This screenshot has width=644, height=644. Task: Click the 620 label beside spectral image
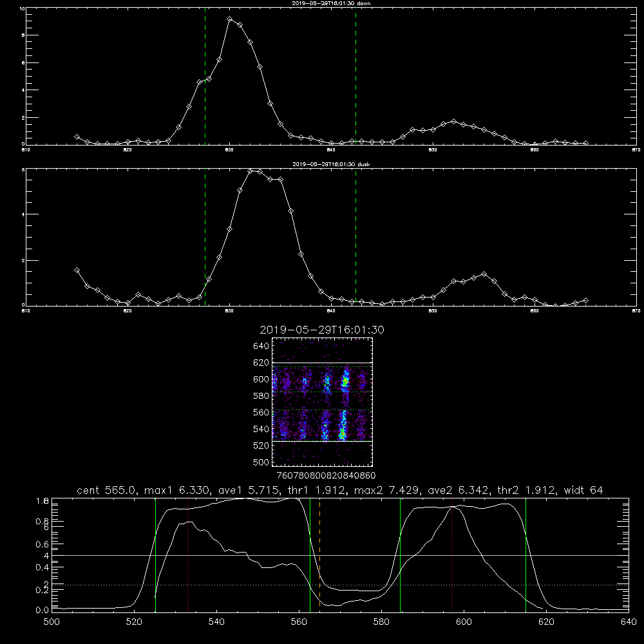click(x=261, y=363)
